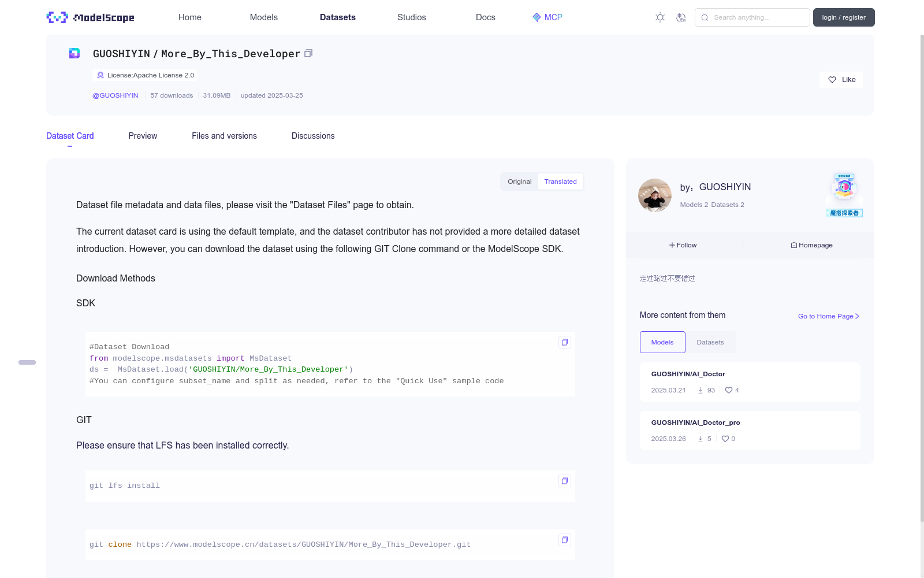Click the explorer badge on author card
924x578 pixels.
coord(844,195)
